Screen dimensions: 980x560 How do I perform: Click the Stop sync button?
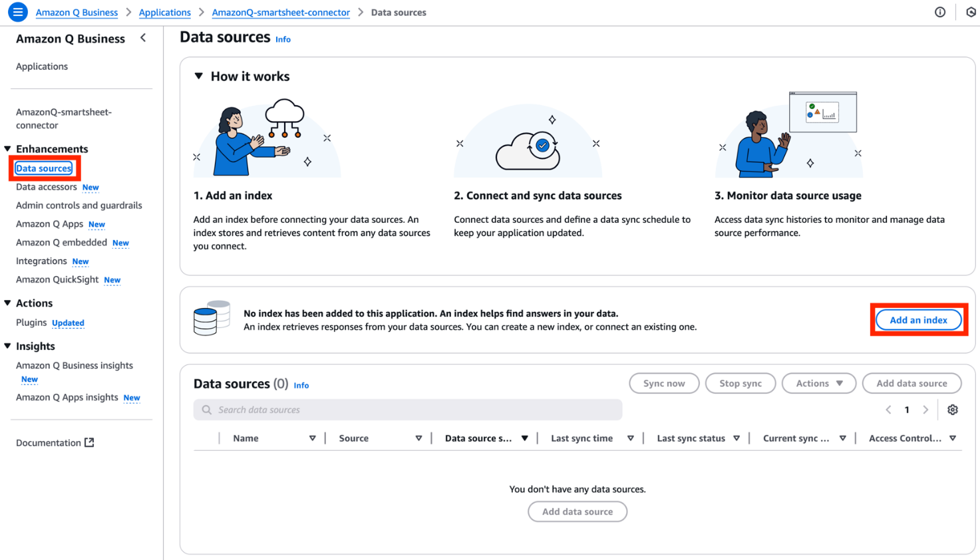pos(740,383)
